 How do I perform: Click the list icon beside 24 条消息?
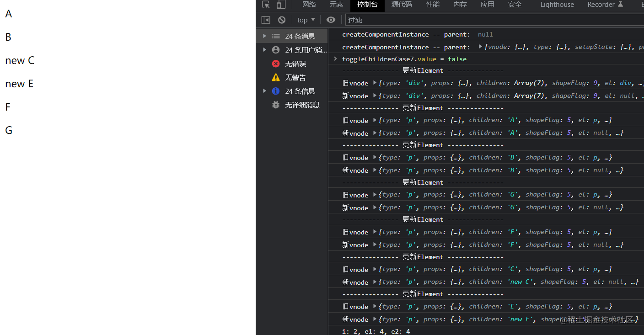[x=276, y=36]
